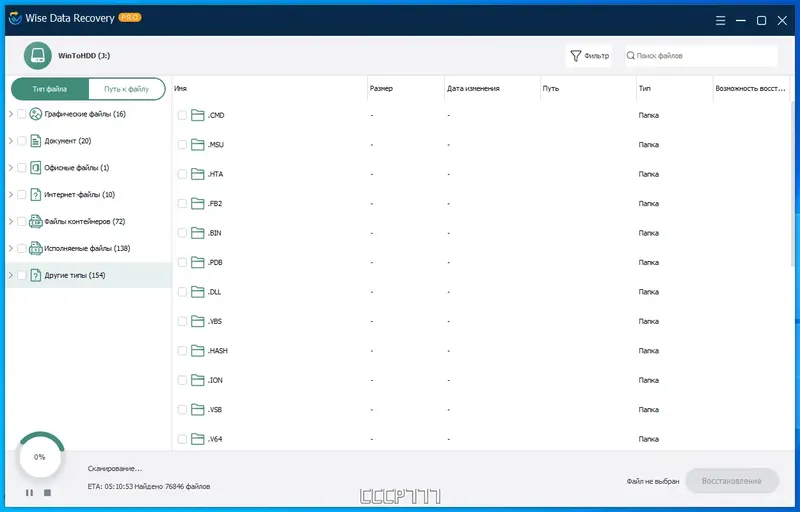Viewport: 800px width, 512px height.
Task: Click the .BIN folder icon
Action: tap(197, 233)
